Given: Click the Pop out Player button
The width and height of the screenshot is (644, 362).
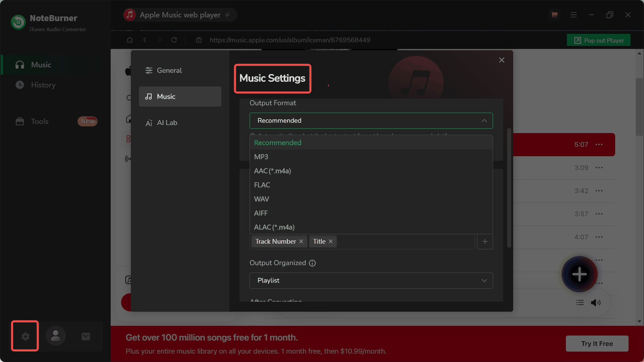Looking at the screenshot, I should point(598,40).
